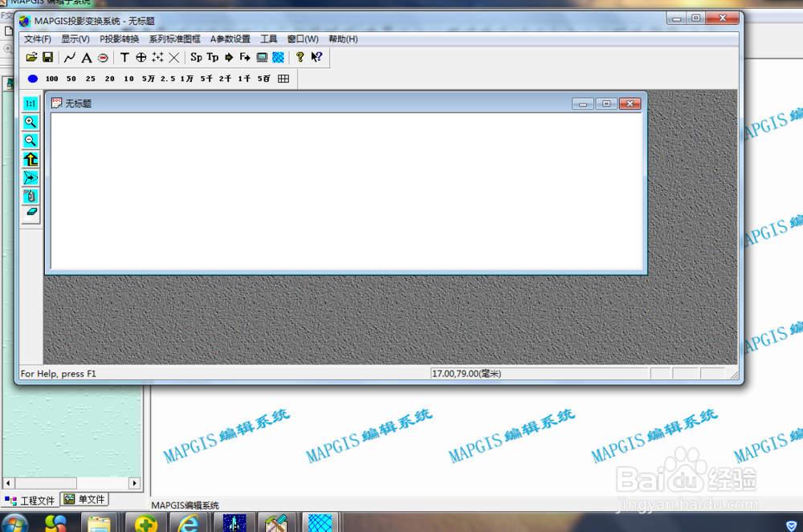Select the curve line tool icon
The height and width of the screenshot is (532, 803).
pyautogui.click(x=70, y=57)
